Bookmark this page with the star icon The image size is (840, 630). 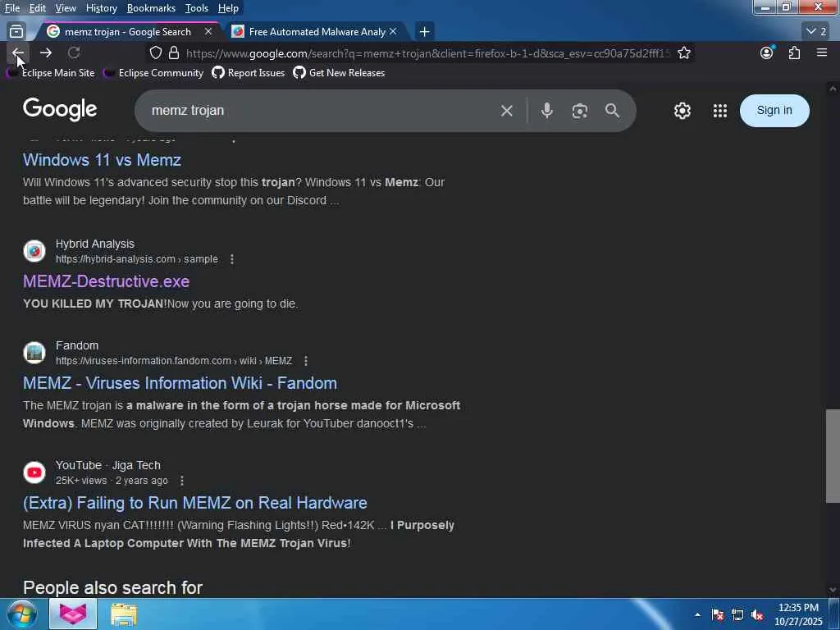pos(683,53)
